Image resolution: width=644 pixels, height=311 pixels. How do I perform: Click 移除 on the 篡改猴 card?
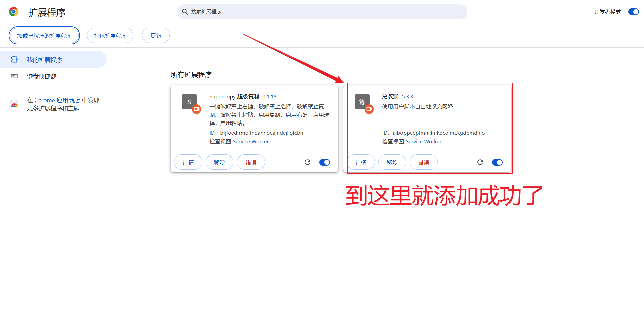[x=392, y=162]
